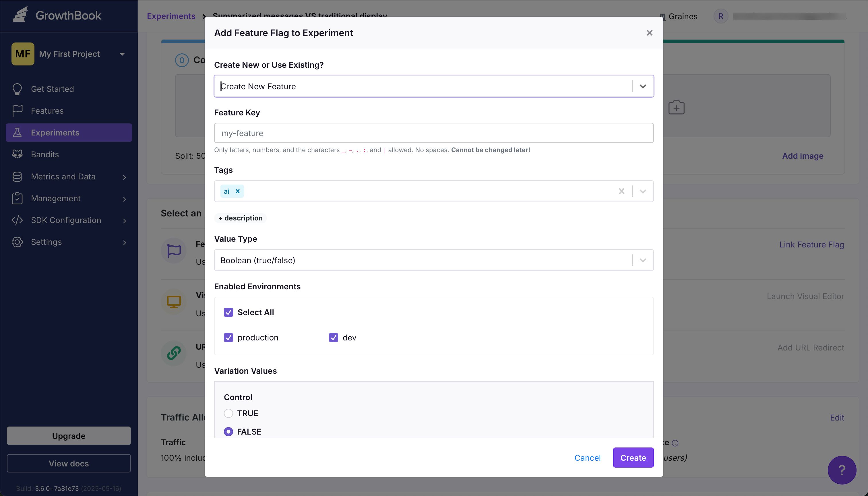Open the help question mark bubble
Screen dimensions: 868x496
(x=842, y=470)
